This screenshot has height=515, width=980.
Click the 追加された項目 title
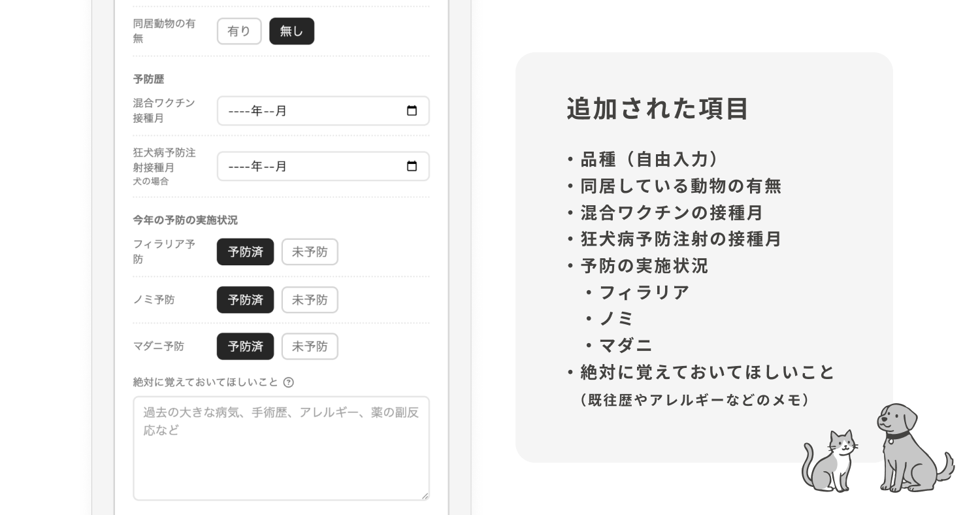(x=657, y=108)
